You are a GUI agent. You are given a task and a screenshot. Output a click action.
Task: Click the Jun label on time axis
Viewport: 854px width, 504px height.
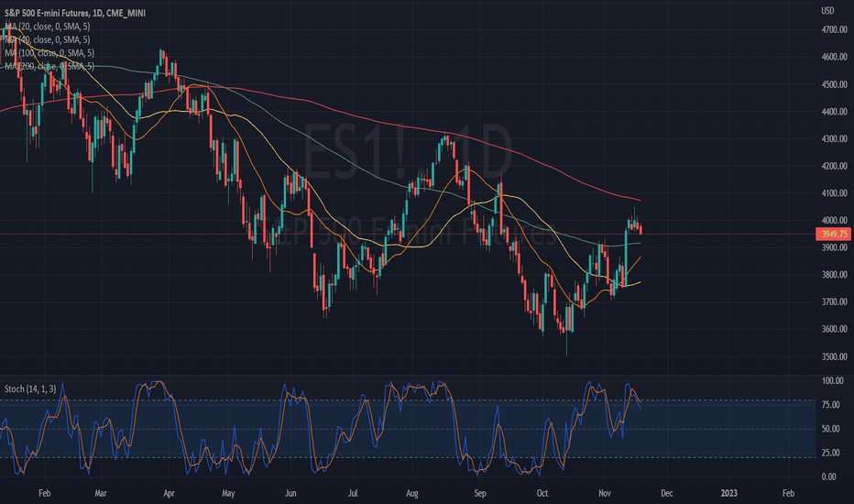click(x=290, y=493)
